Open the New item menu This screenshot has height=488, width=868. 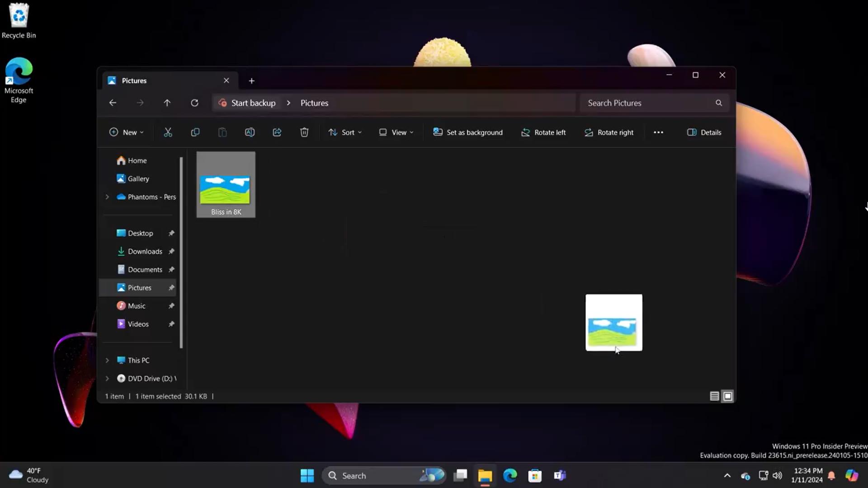click(x=126, y=132)
